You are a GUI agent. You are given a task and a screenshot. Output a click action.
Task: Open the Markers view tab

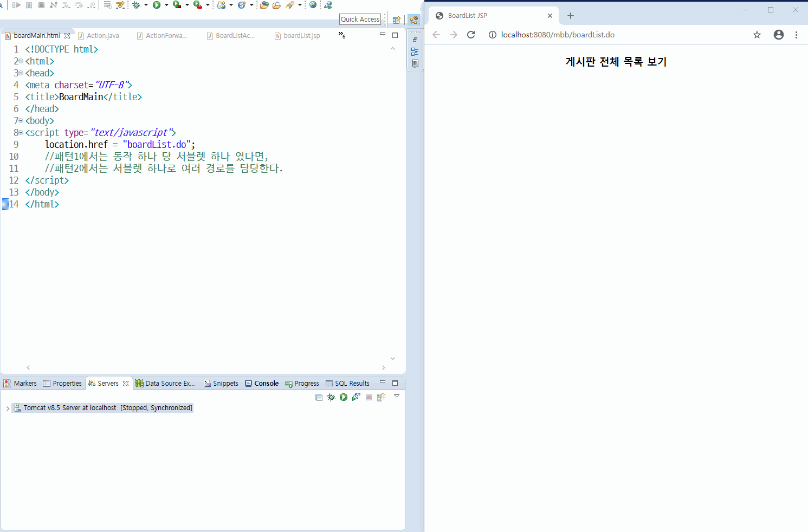pos(20,383)
